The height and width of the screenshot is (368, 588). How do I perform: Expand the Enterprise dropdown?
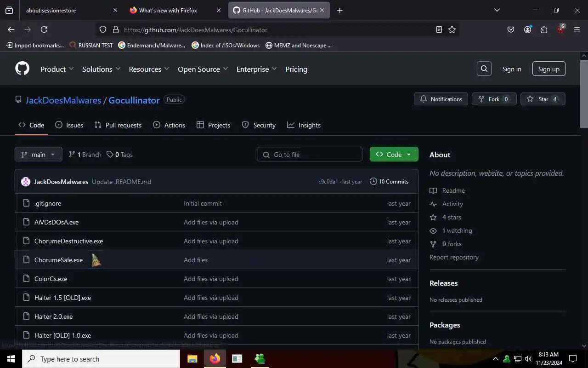click(256, 69)
